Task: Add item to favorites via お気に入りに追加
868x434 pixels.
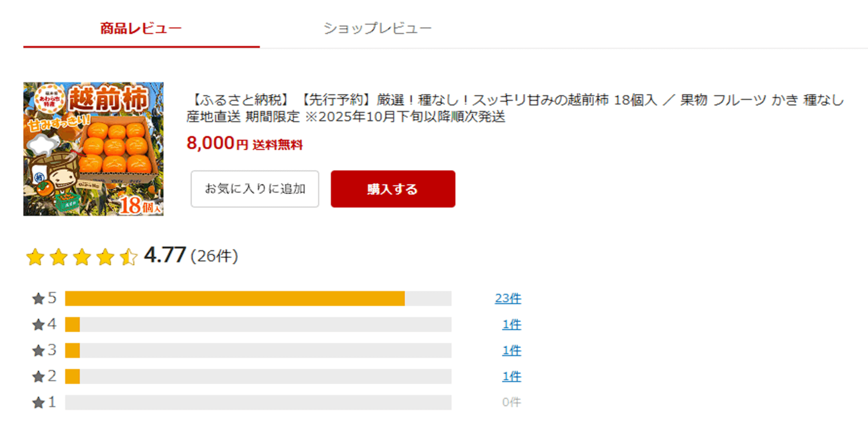Action: pos(254,189)
